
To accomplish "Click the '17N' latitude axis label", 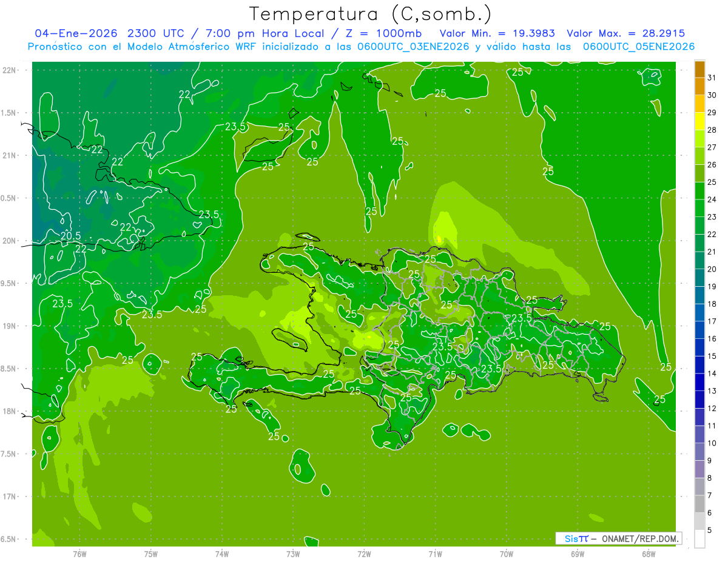I will coord(9,497).
